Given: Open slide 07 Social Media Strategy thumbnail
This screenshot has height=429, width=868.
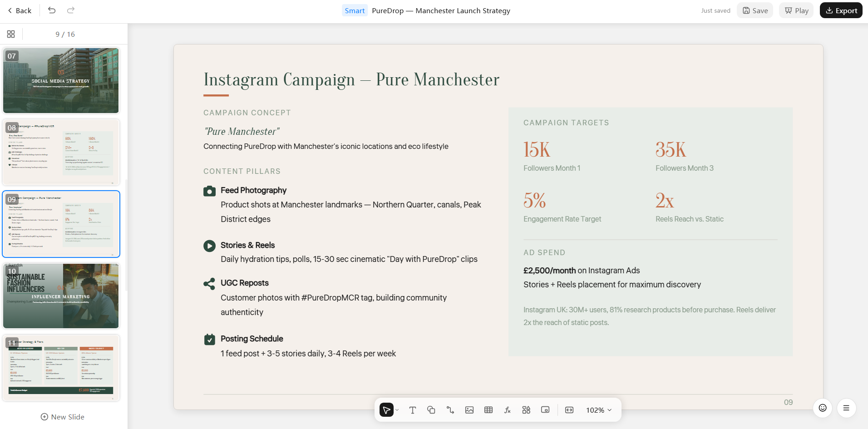Looking at the screenshot, I should pyautogui.click(x=61, y=80).
